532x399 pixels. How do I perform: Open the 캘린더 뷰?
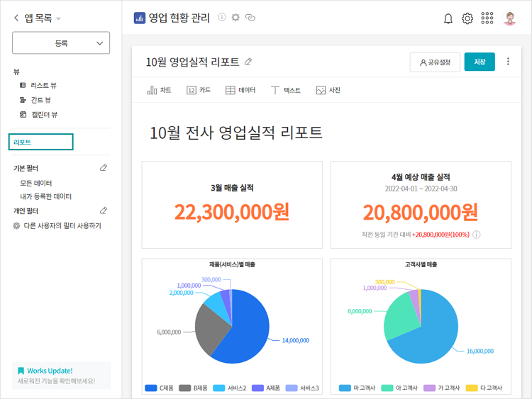pos(44,114)
